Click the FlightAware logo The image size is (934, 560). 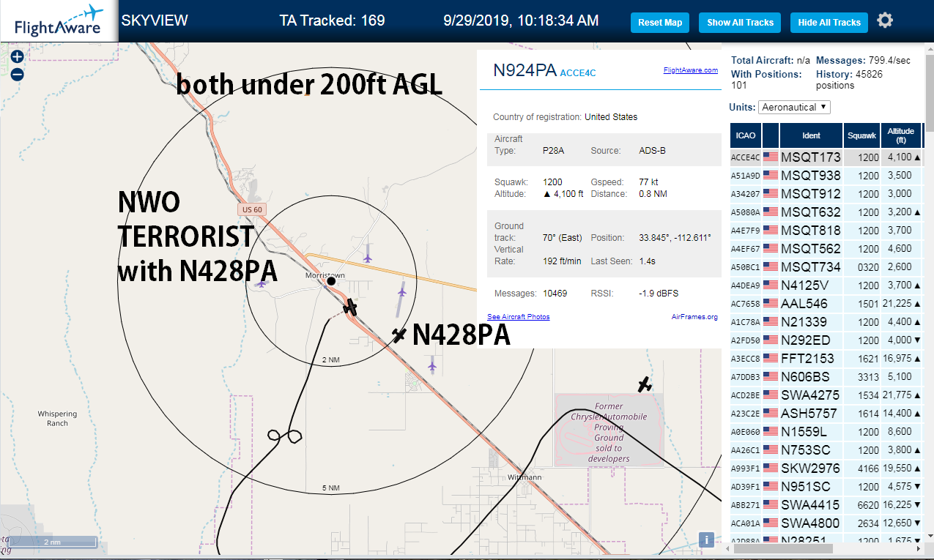(x=59, y=20)
